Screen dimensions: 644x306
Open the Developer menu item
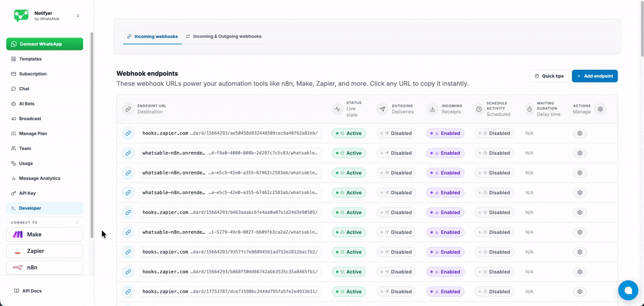point(45,208)
